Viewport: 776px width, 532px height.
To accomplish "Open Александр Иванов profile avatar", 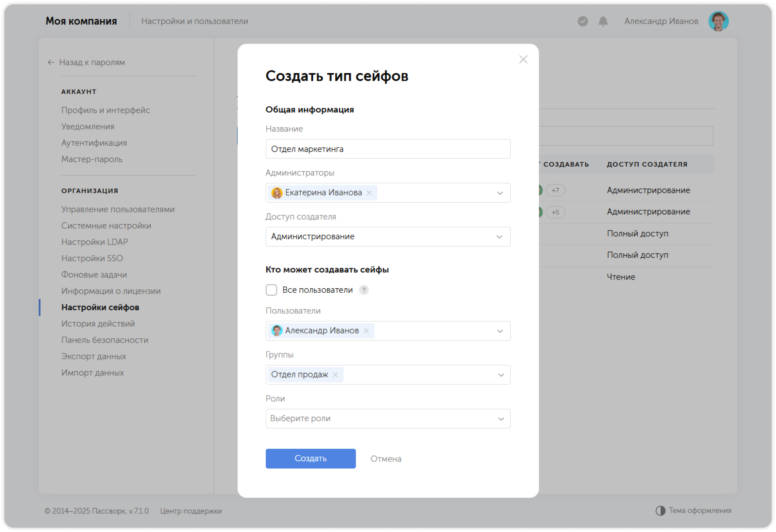I will pos(718,21).
